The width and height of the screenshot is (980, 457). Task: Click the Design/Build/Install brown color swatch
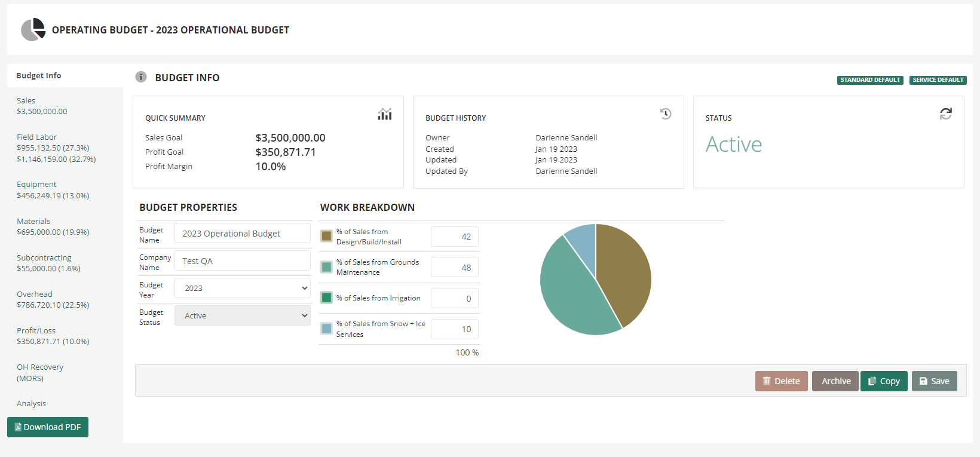click(326, 236)
